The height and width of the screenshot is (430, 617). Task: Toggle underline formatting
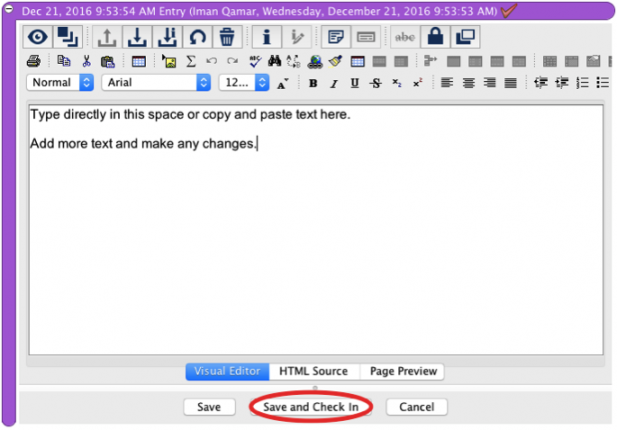pyautogui.click(x=355, y=83)
